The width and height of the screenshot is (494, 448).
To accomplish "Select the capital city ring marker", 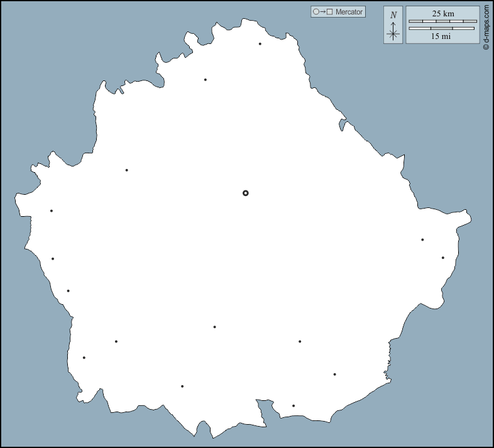I will pos(246,193).
